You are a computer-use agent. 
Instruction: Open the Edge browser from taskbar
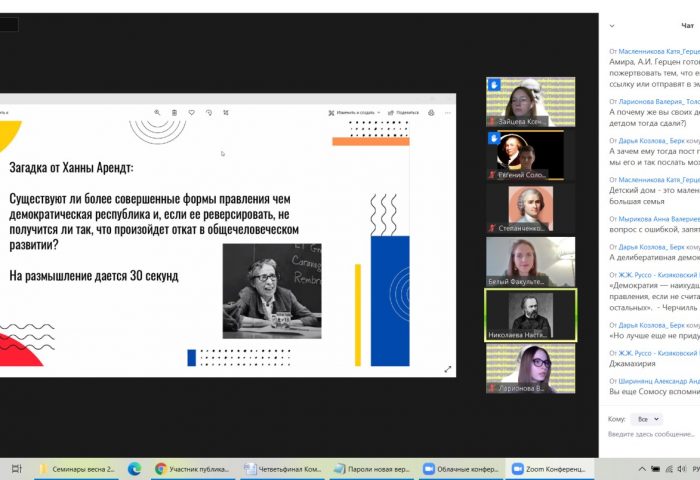pos(134,468)
